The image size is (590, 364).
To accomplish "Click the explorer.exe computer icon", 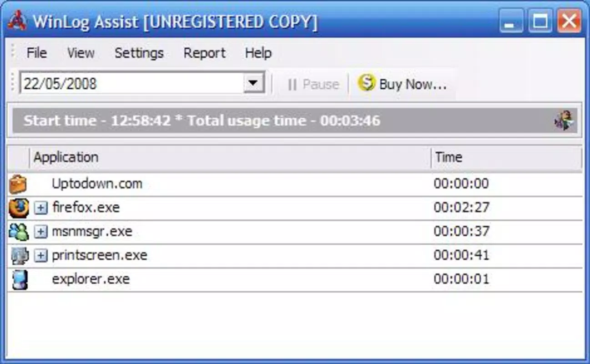I will click(20, 279).
